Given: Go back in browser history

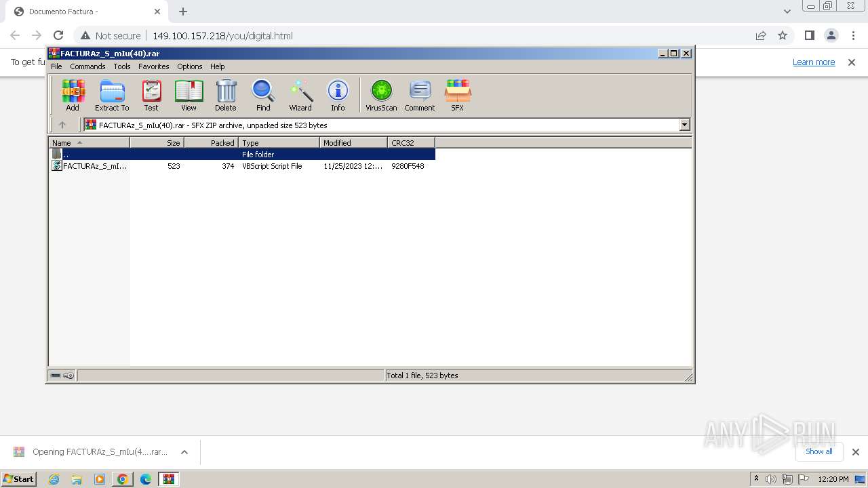Looking at the screenshot, I should click(x=15, y=35).
